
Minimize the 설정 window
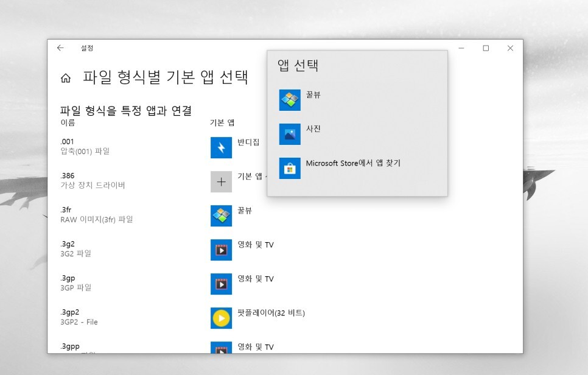[x=461, y=48]
